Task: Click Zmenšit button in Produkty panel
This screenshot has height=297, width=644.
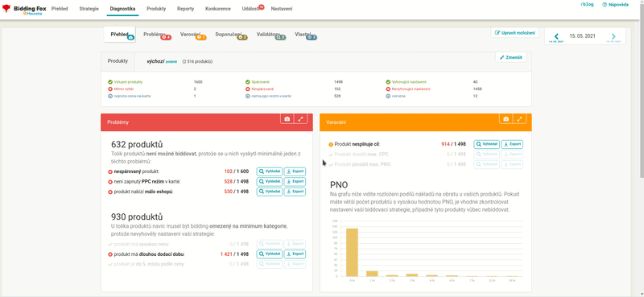Action: coord(510,57)
